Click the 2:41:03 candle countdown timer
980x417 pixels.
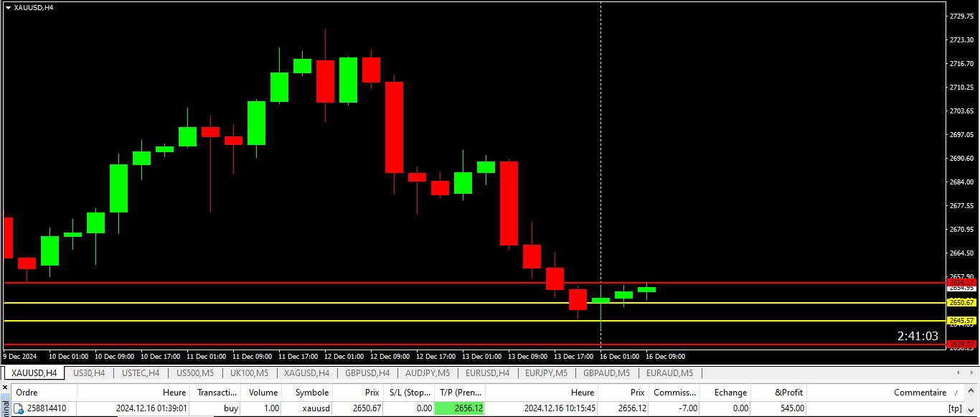pyautogui.click(x=918, y=336)
